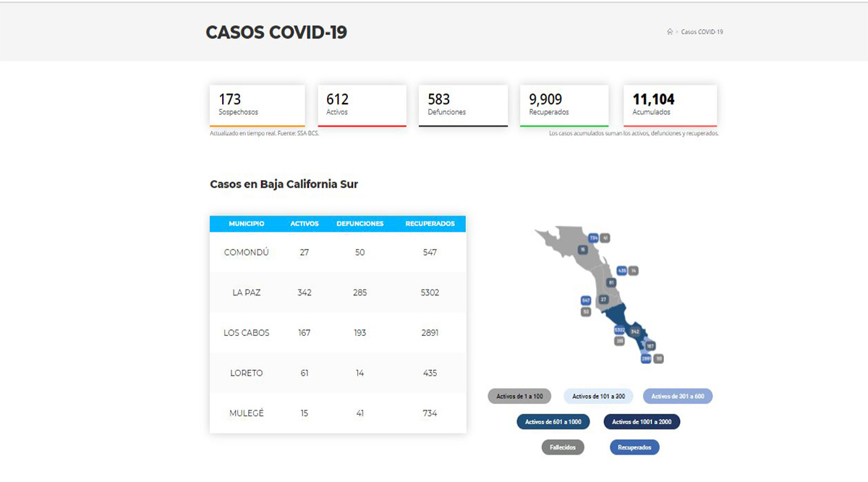
Task: Click the LOS CABOS municipality cell
Action: [247, 333]
